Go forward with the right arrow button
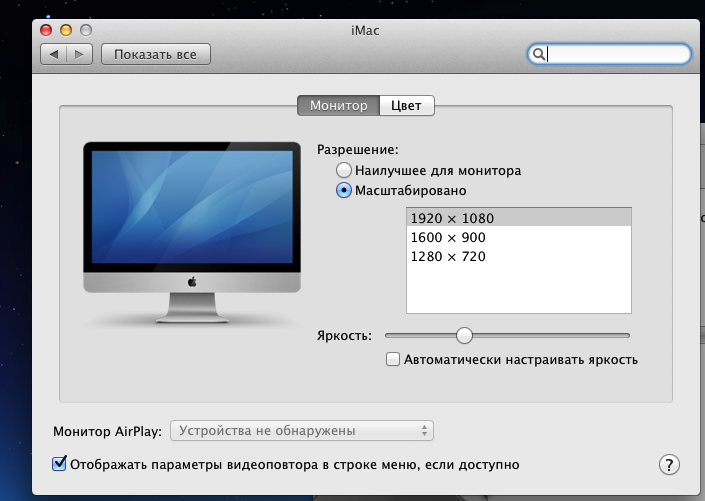This screenshot has width=705, height=501. point(80,54)
